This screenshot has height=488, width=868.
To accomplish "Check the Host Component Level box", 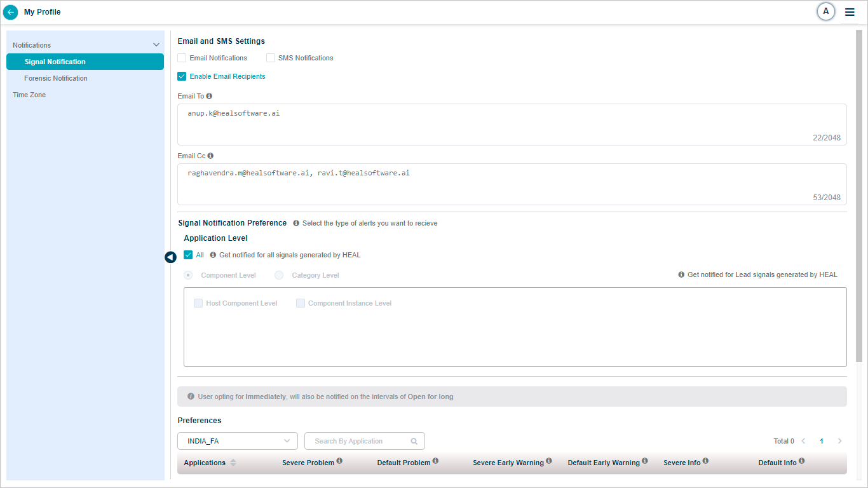I will [198, 303].
